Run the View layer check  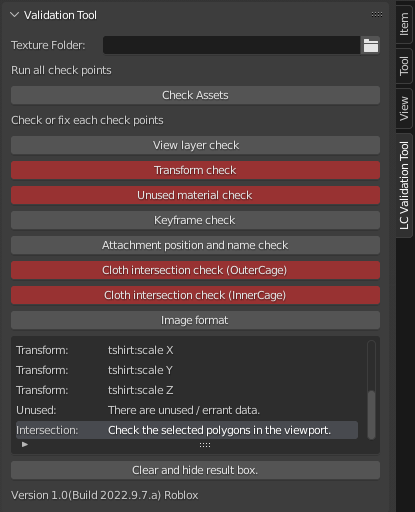[x=195, y=145]
